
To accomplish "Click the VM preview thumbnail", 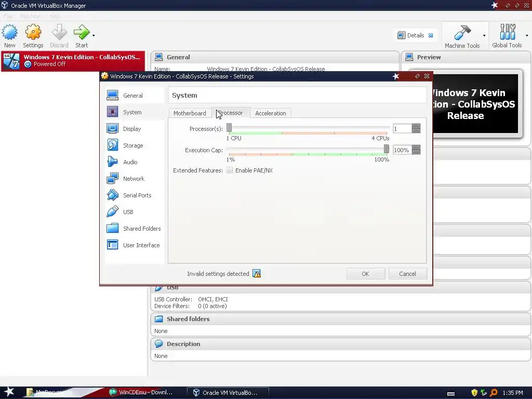I will (476, 103).
